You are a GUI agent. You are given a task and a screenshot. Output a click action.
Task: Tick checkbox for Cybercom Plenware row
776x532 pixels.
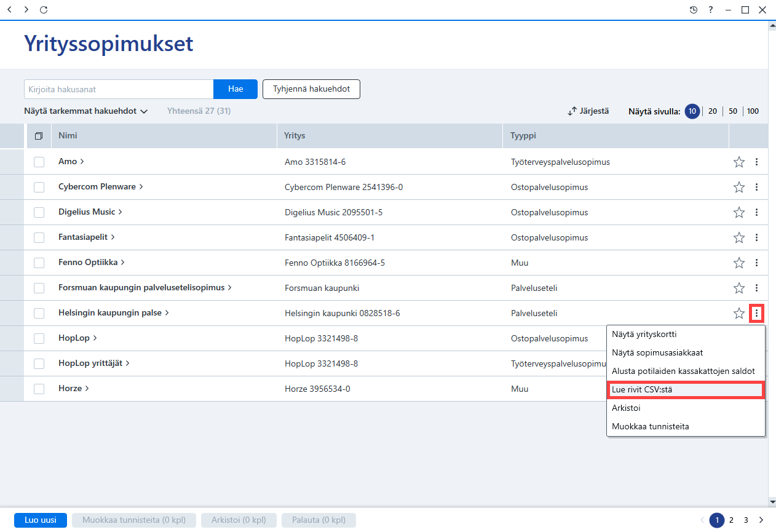click(x=39, y=187)
